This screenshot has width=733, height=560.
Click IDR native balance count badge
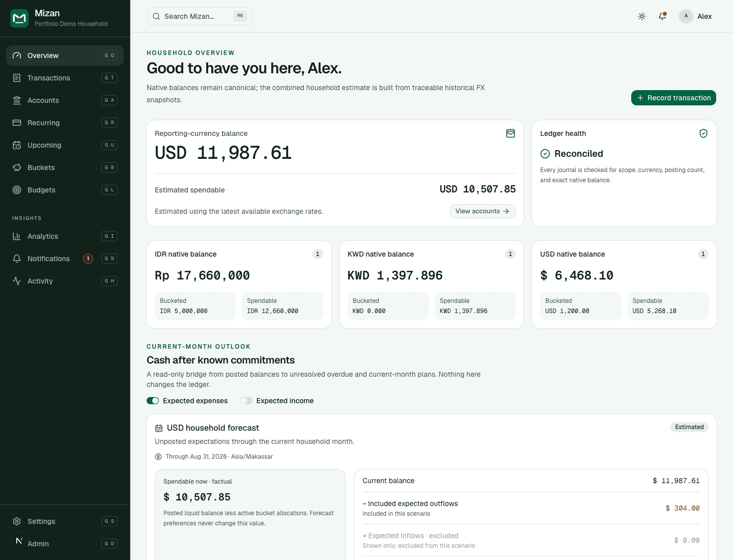pos(318,254)
